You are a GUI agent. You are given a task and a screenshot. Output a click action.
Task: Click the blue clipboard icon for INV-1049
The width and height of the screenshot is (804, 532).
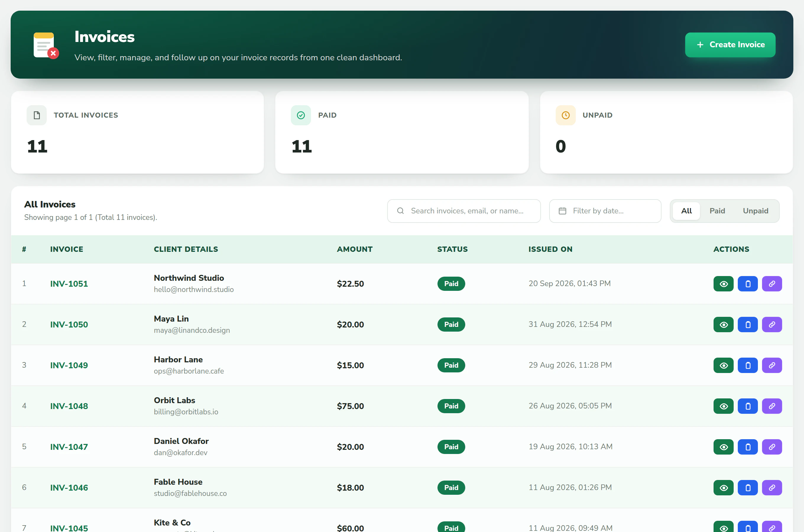pos(748,365)
